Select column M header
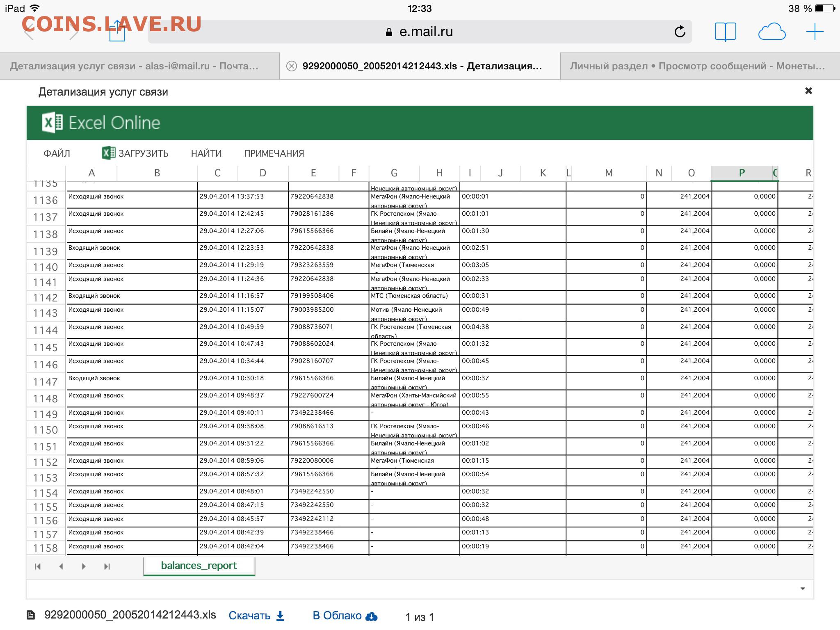This screenshot has height=630, width=840. point(609,173)
